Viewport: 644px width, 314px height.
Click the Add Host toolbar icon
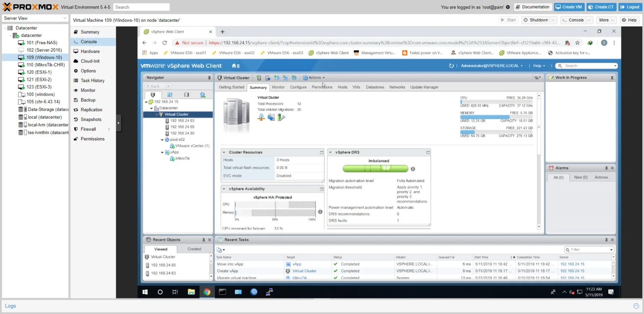click(x=259, y=78)
